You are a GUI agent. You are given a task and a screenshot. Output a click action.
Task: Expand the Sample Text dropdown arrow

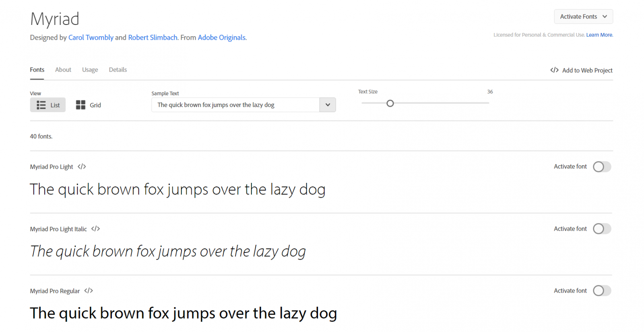328,105
